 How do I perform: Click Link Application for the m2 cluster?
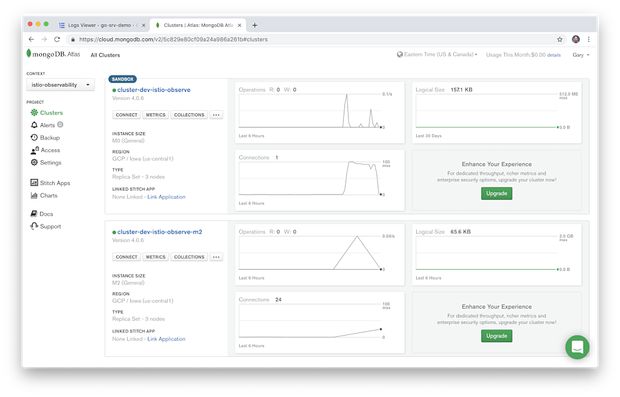[166, 339]
